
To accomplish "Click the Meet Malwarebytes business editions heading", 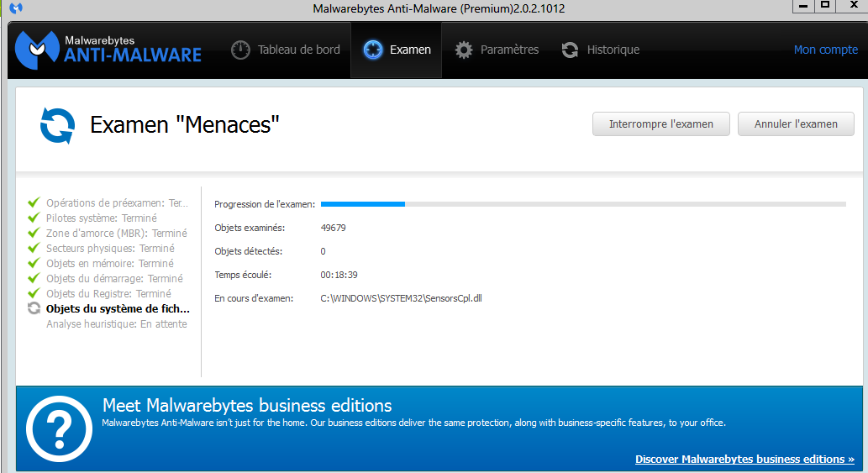I will tap(247, 406).
